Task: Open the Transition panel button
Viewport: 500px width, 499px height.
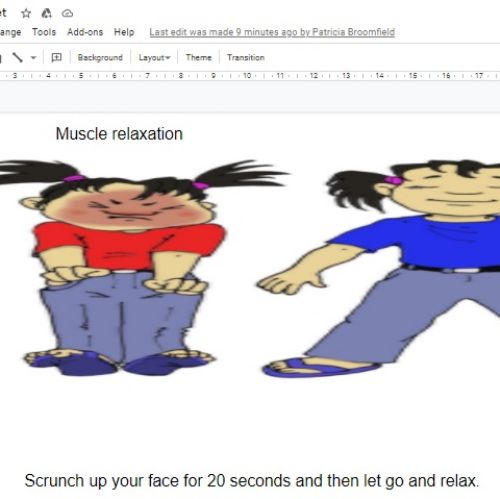Action: pyautogui.click(x=246, y=58)
